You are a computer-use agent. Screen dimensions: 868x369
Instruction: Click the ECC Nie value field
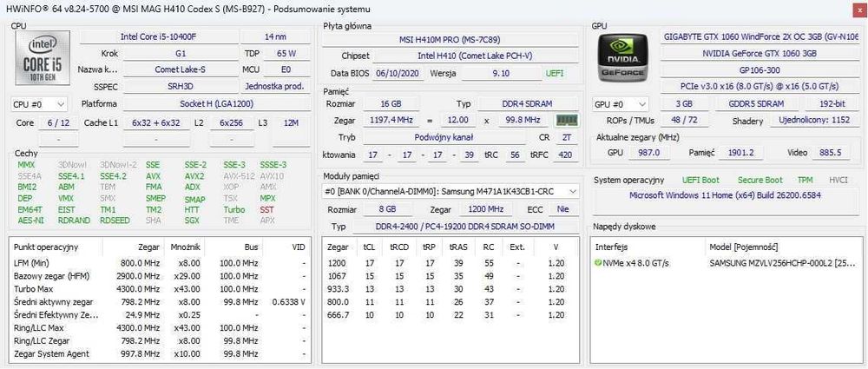point(563,209)
